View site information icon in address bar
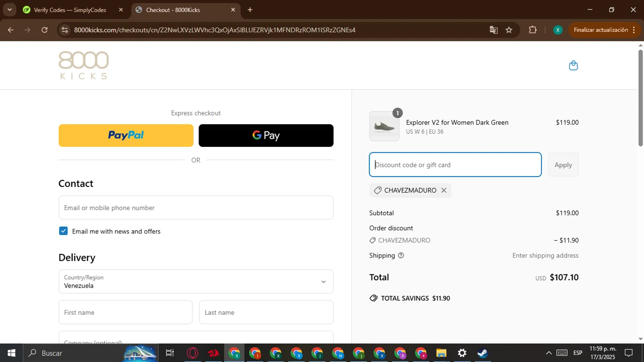 click(x=65, y=30)
